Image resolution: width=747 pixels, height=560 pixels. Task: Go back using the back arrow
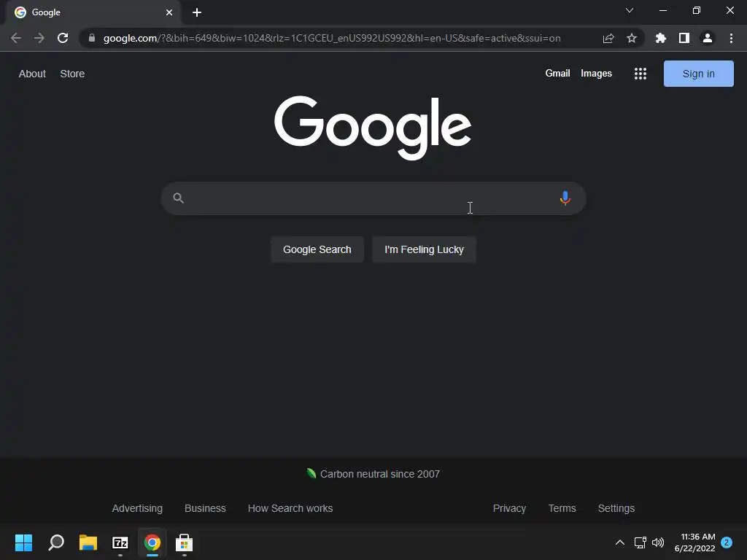pos(16,38)
